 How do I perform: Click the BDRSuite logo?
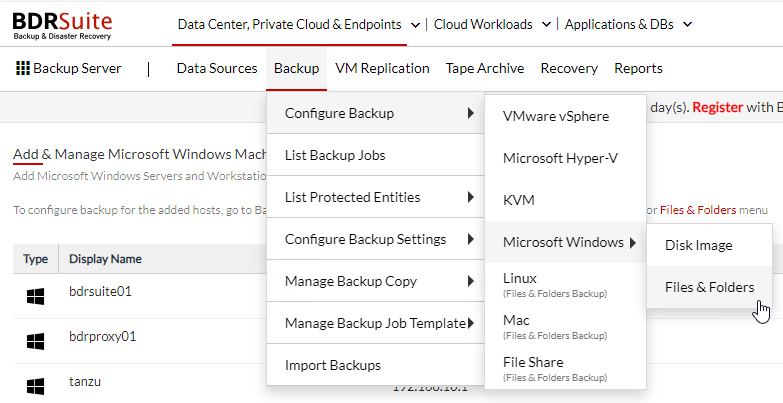coord(62,25)
